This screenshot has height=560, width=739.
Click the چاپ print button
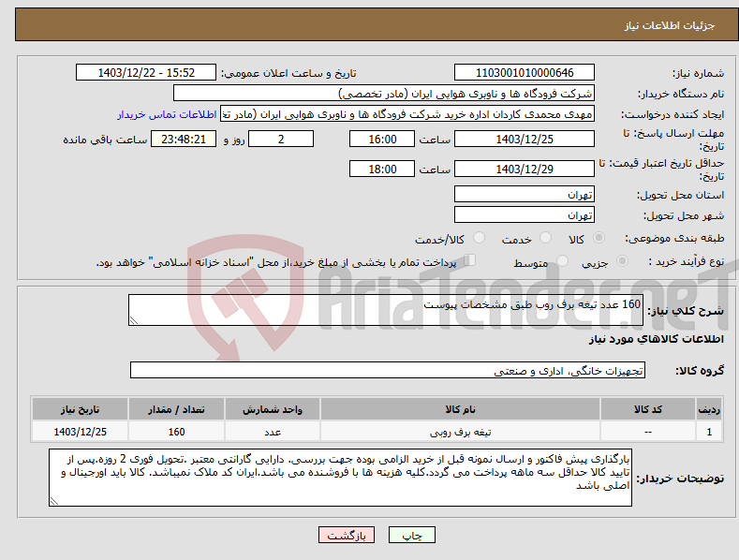[412, 535]
